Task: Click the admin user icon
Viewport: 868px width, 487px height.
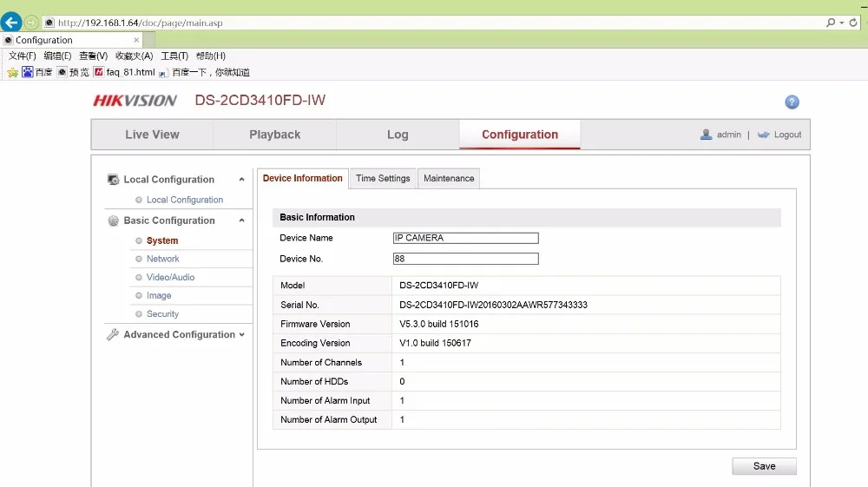Action: coord(706,135)
